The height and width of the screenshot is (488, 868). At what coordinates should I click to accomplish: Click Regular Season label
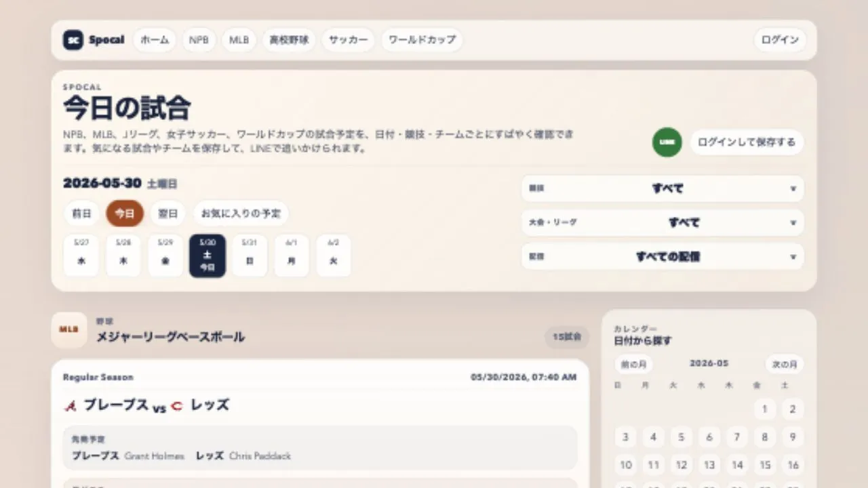pyautogui.click(x=98, y=377)
